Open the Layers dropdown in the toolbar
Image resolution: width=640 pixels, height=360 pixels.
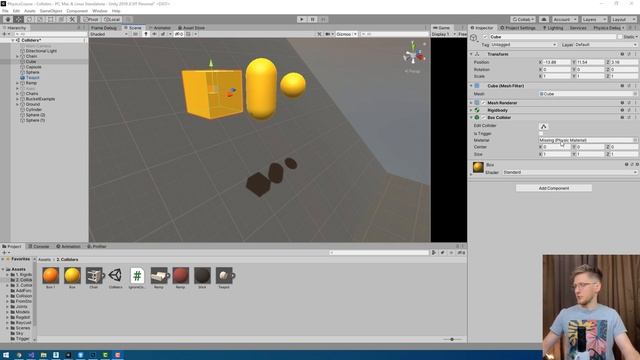coord(593,19)
